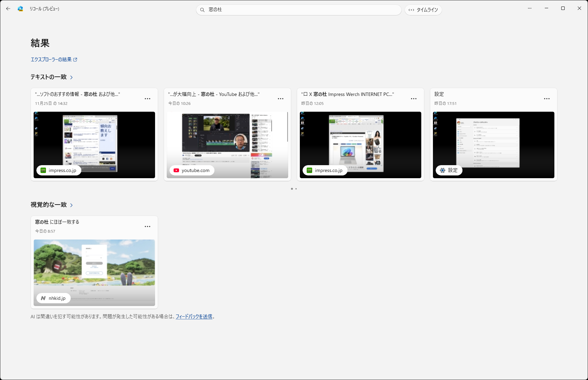588x380 pixels.
Task: Click the youtube.com badge on snapshot
Action: pos(192,170)
